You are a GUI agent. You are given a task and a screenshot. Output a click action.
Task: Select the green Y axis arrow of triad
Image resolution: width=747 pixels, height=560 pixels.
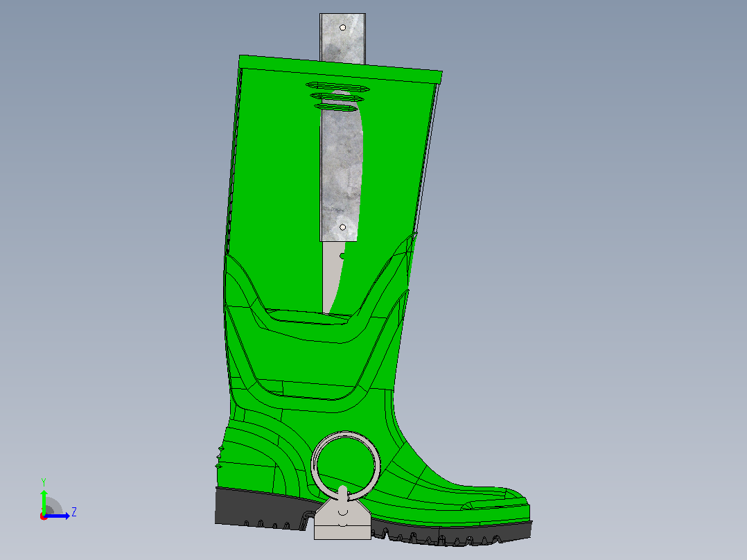(44, 501)
